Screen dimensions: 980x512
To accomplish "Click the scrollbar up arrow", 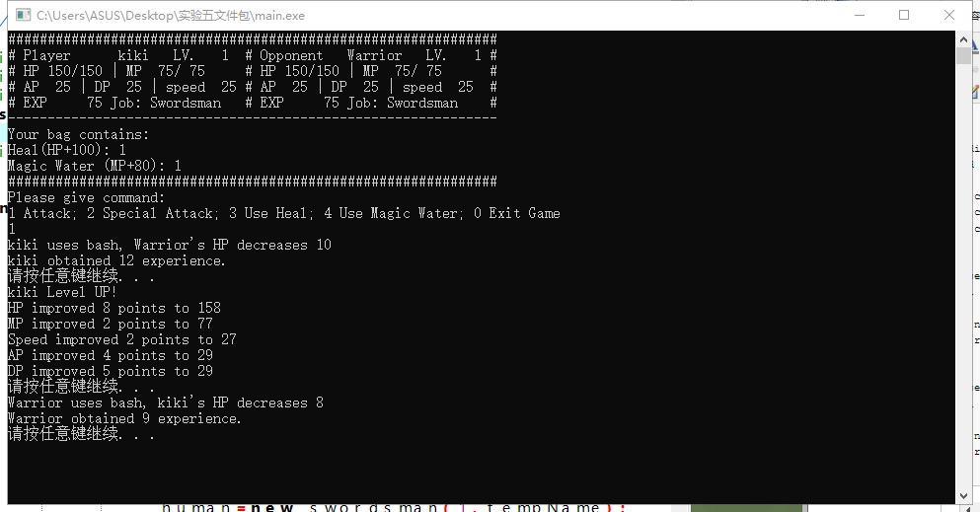I will tap(963, 39).
